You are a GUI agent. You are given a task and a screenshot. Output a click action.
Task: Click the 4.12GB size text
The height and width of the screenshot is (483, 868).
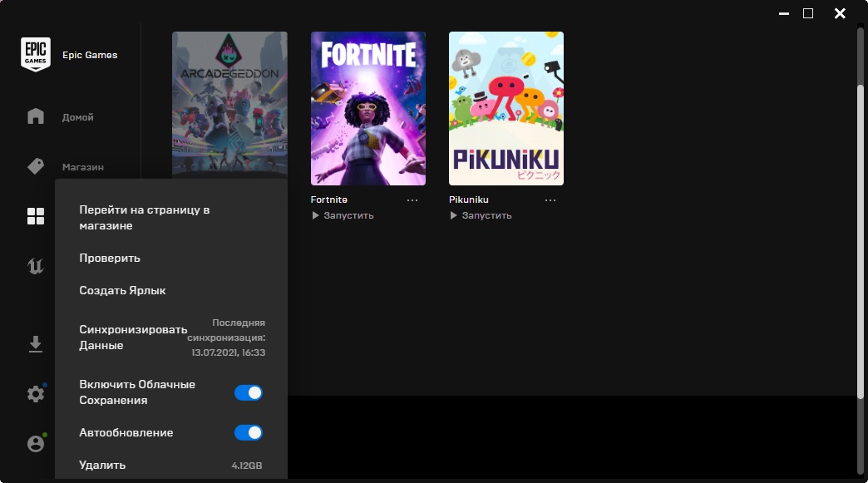tap(247, 466)
